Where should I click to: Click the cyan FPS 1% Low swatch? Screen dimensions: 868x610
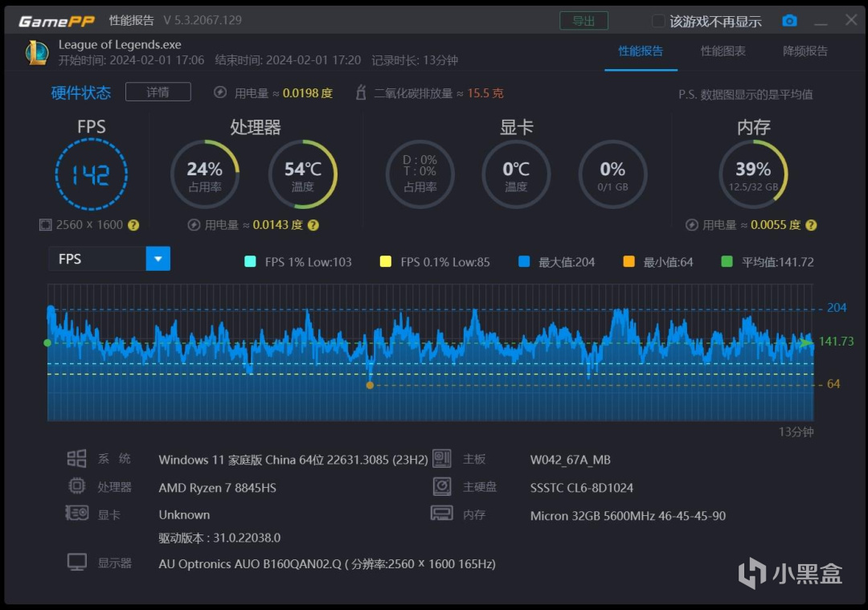pos(250,261)
